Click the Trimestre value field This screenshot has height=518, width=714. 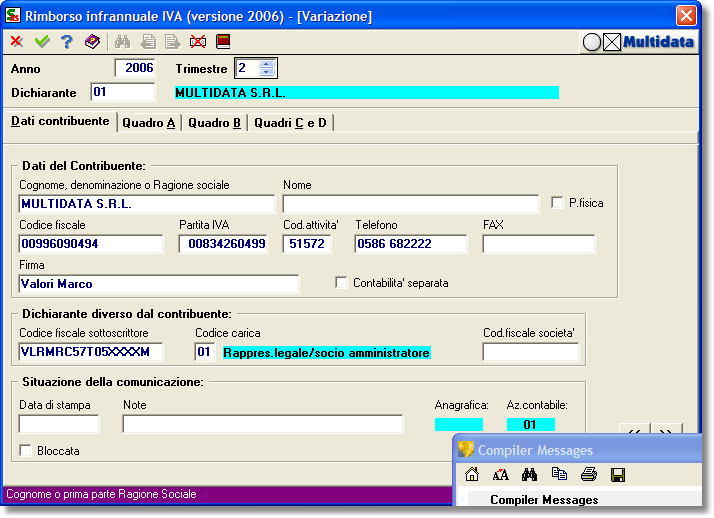coord(248,68)
